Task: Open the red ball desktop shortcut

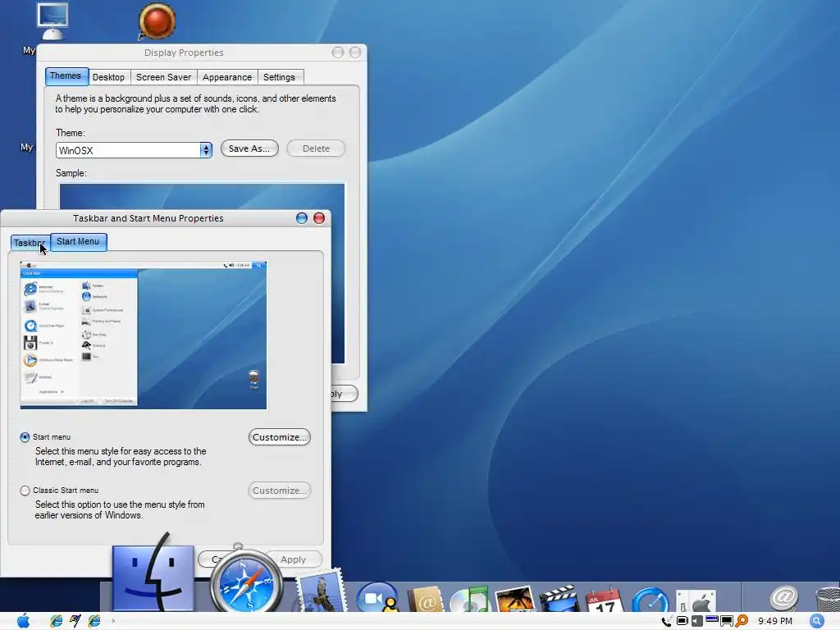Action: [157, 21]
